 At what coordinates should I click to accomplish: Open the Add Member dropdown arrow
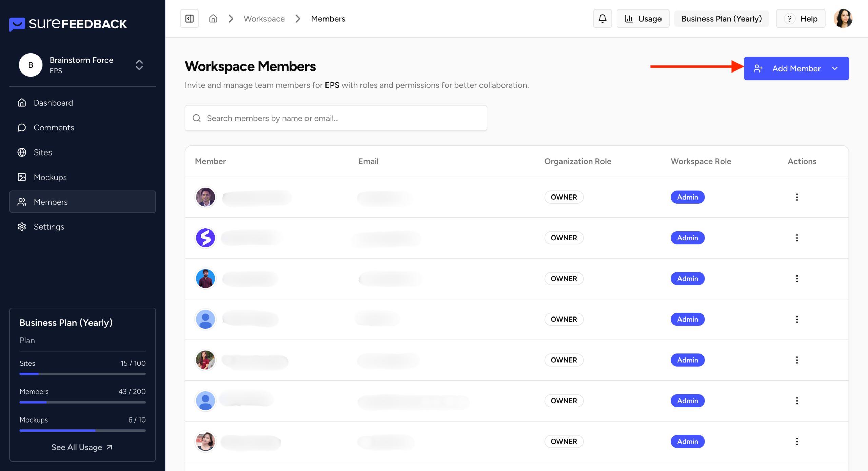(835, 68)
